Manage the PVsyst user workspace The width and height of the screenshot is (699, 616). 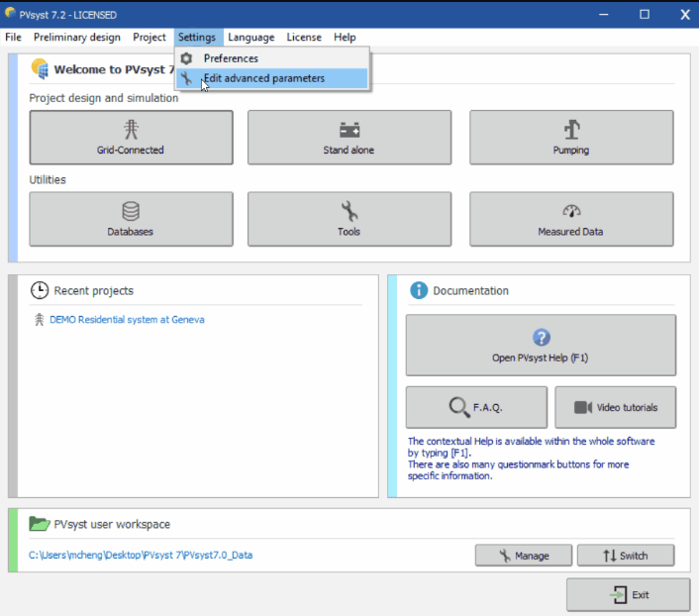pos(524,556)
